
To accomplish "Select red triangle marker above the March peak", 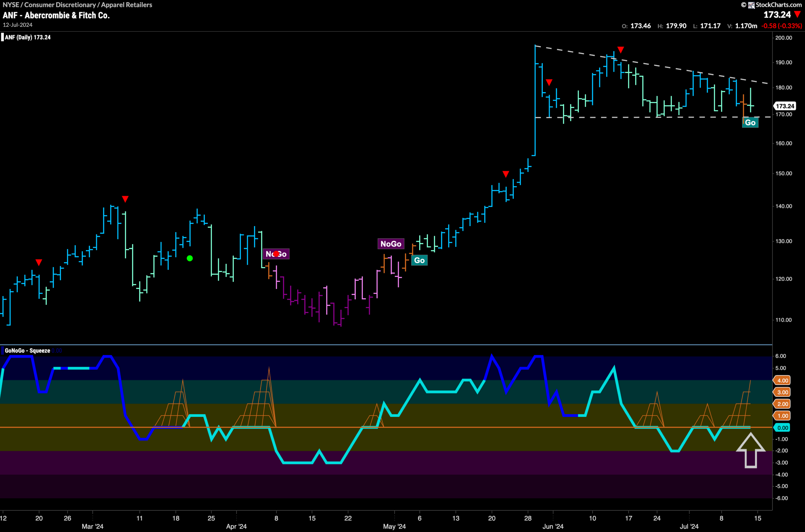I will [125, 199].
